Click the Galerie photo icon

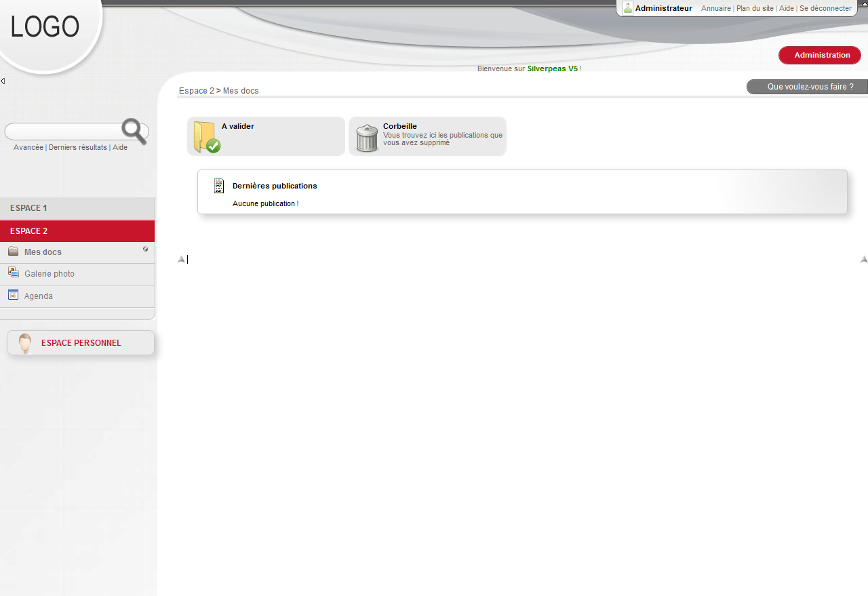(x=14, y=273)
